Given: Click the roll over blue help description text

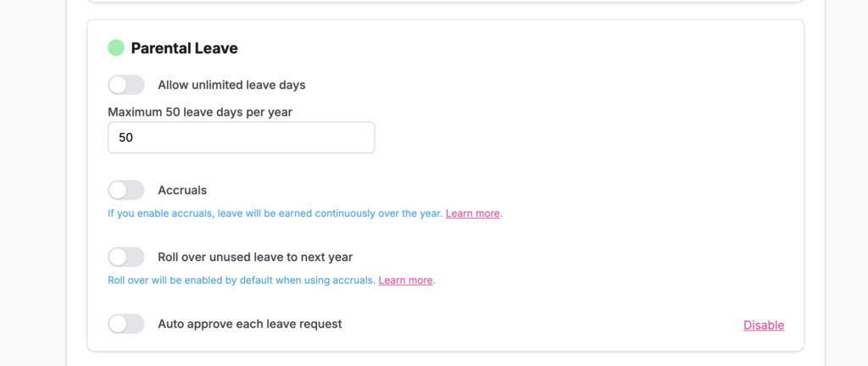Looking at the screenshot, I should [x=241, y=280].
